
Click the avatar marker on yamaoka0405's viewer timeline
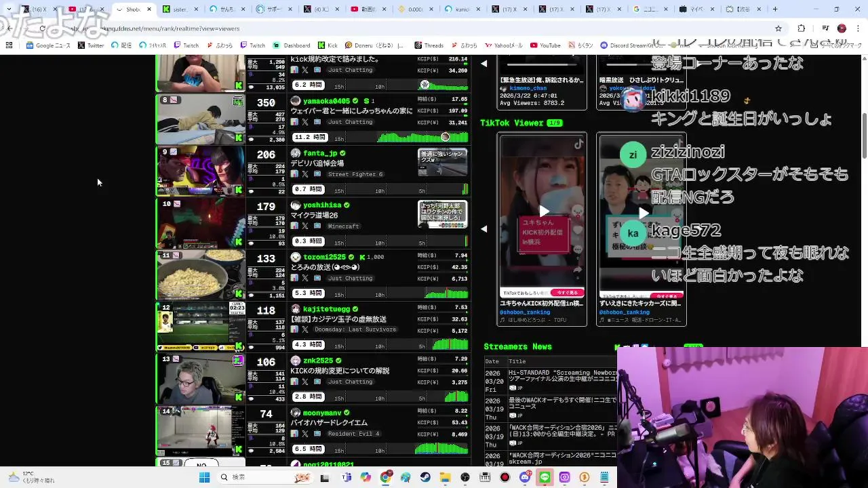pyautogui.click(x=445, y=137)
